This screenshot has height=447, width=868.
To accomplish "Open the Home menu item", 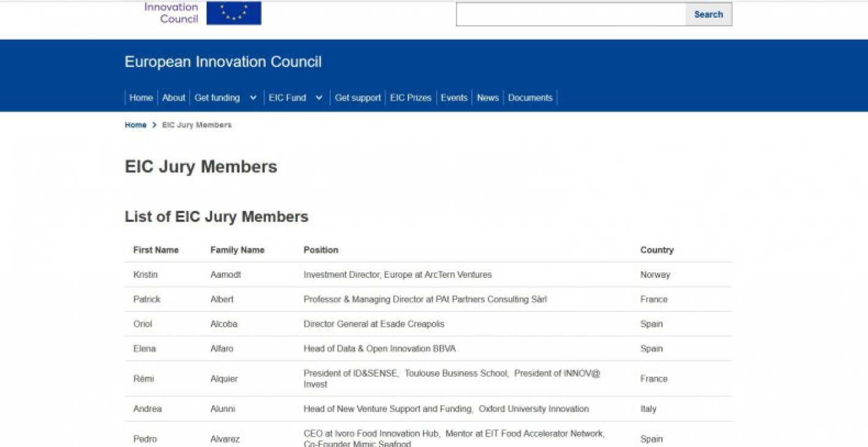I will pyautogui.click(x=141, y=98).
